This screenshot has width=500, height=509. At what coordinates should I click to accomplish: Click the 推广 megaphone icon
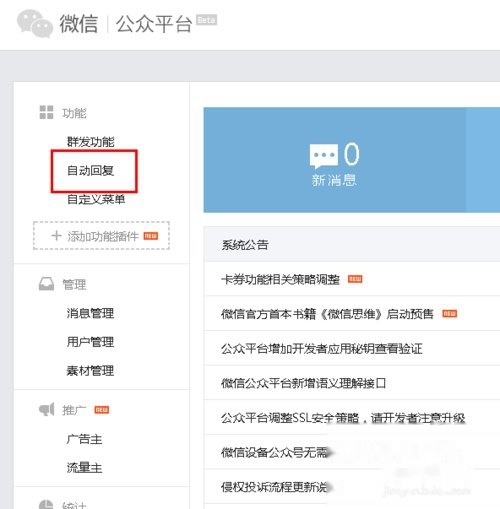[x=47, y=409]
